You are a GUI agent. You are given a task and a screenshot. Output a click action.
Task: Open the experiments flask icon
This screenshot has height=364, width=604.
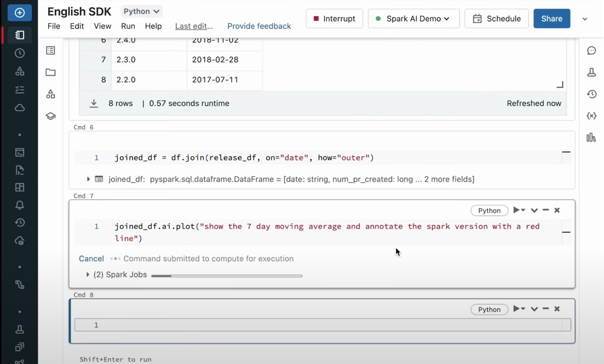pos(591,72)
